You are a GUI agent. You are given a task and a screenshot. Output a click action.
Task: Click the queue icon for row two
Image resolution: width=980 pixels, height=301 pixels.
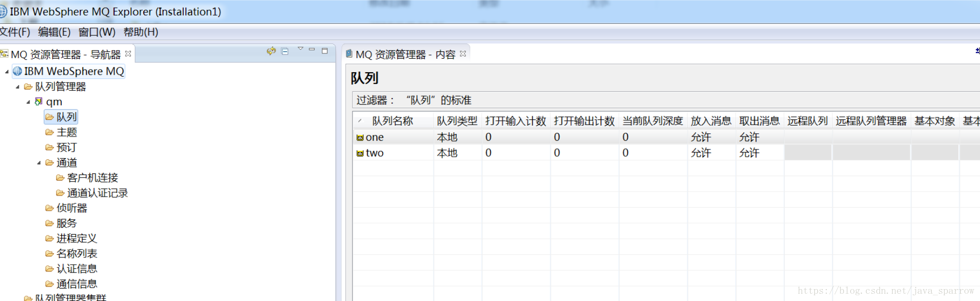click(x=360, y=153)
